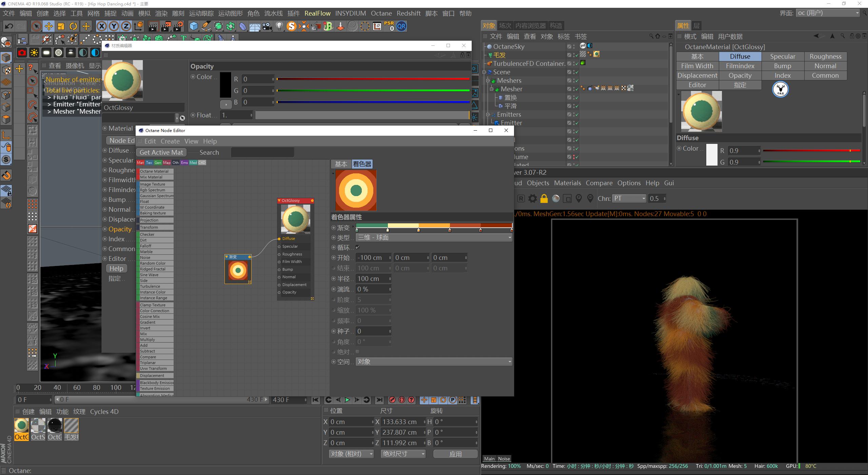Click the Play button in the timeline controls
The width and height of the screenshot is (868, 475).
pyautogui.click(x=347, y=400)
